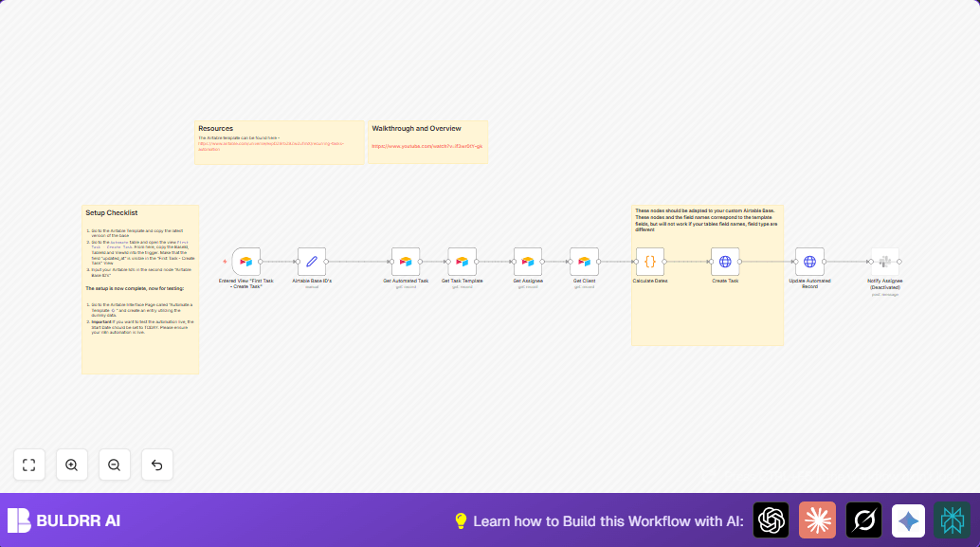980x547 pixels.
Task: Open the 'Get Assignee' Airtable node
Action: tap(528, 262)
